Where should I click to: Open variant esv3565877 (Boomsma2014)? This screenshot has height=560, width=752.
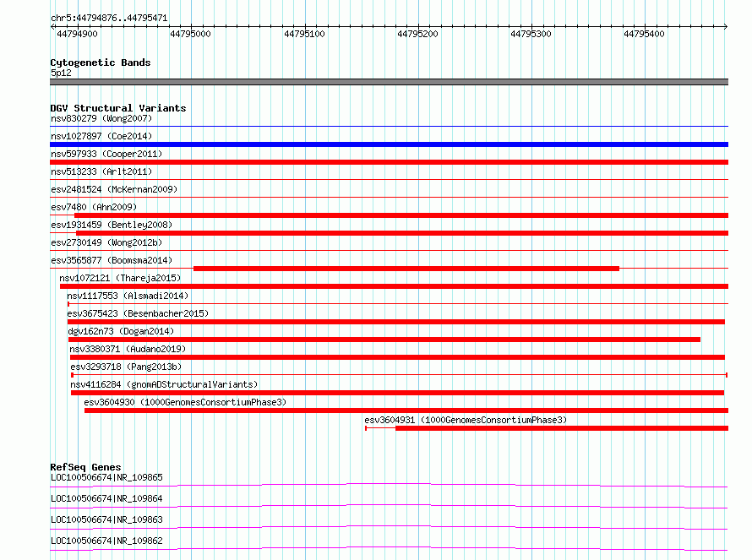click(112, 260)
